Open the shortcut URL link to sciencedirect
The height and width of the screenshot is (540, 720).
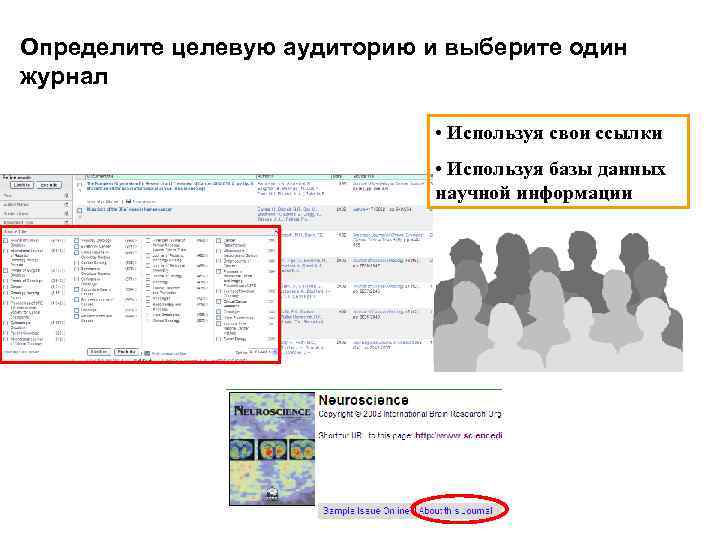coord(458,435)
